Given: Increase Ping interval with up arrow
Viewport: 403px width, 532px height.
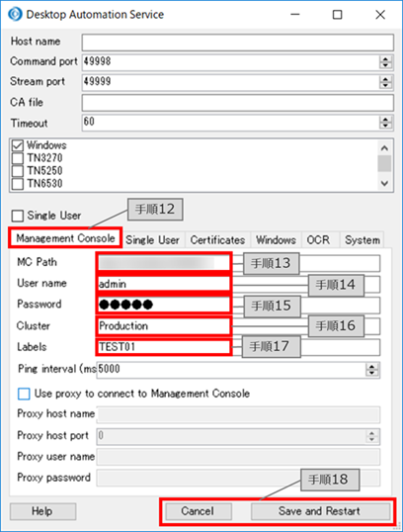Looking at the screenshot, I should 372,366.
